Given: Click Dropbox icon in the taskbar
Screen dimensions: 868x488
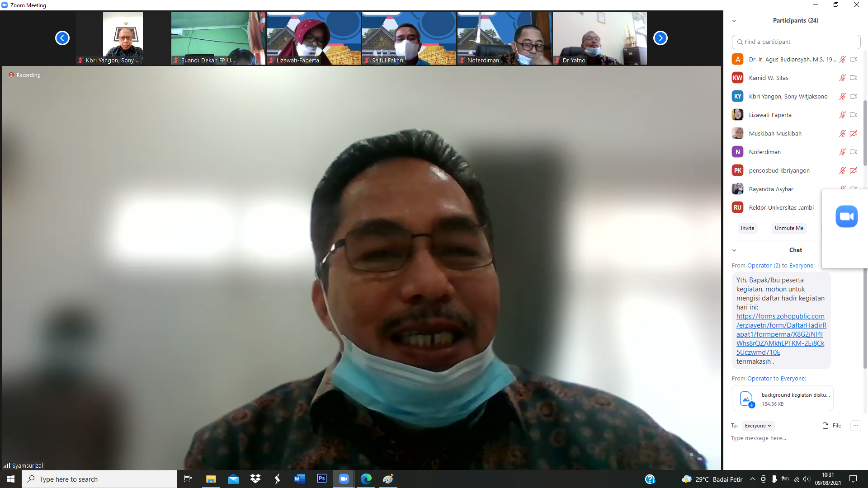Looking at the screenshot, I should click(x=255, y=479).
